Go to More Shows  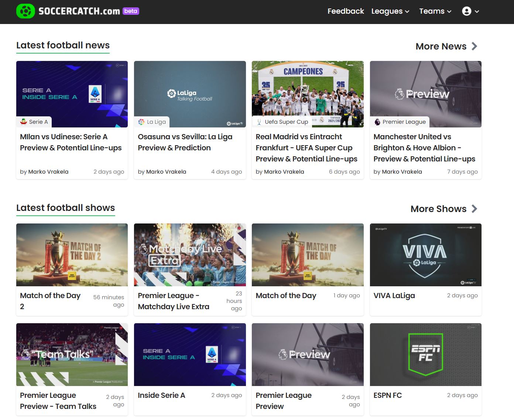[444, 209]
